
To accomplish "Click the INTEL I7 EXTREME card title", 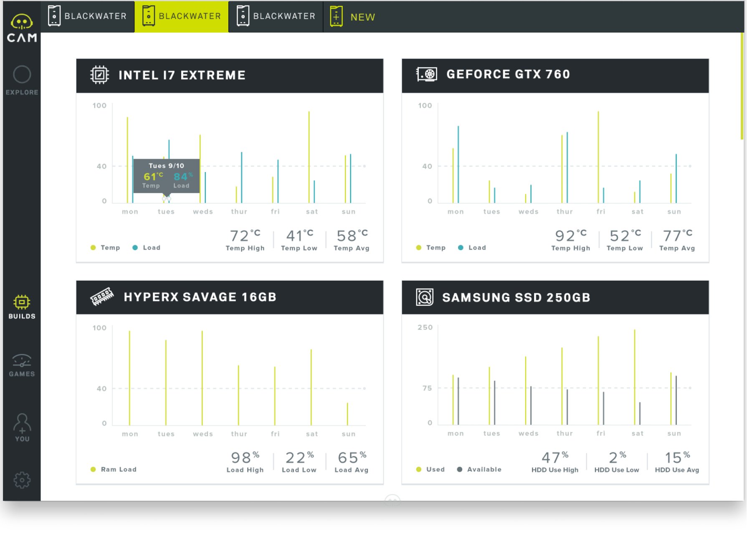I will click(x=182, y=75).
